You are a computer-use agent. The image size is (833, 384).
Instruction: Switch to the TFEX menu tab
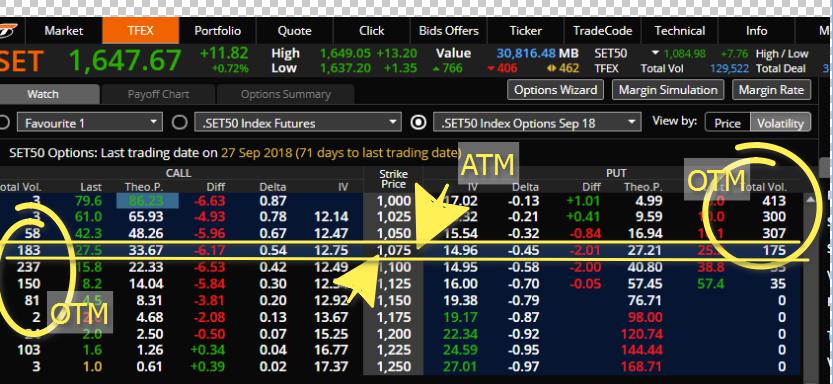(140, 31)
